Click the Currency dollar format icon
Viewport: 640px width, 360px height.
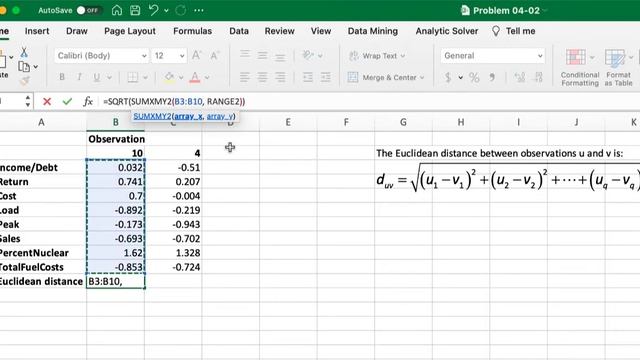pyautogui.click(x=448, y=77)
